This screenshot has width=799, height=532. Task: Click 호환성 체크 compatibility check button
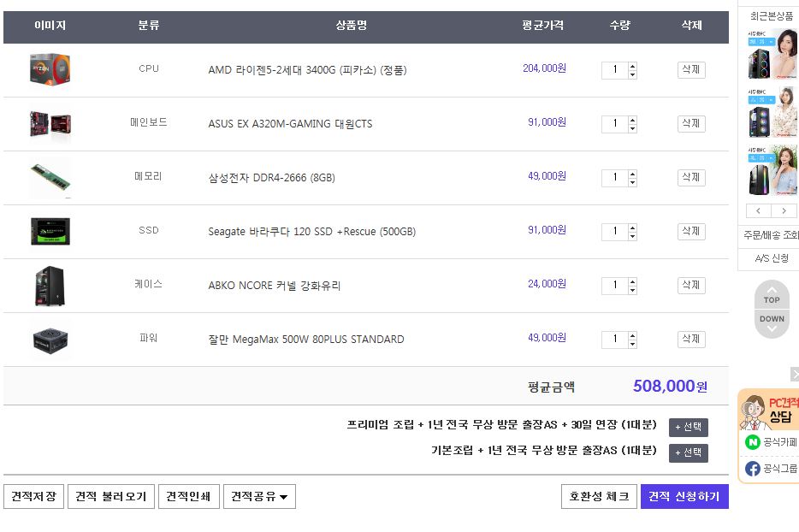click(599, 496)
